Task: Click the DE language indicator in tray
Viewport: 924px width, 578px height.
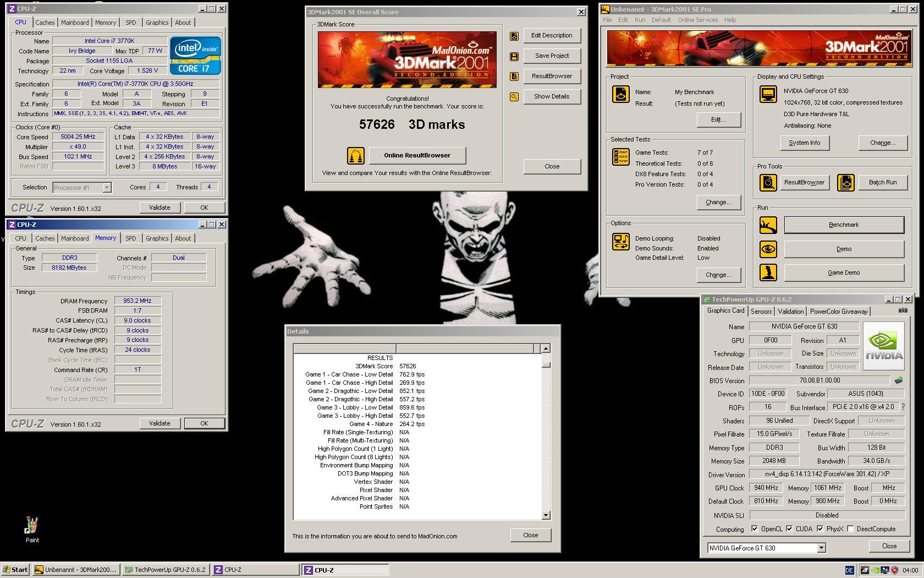Action: (x=849, y=570)
